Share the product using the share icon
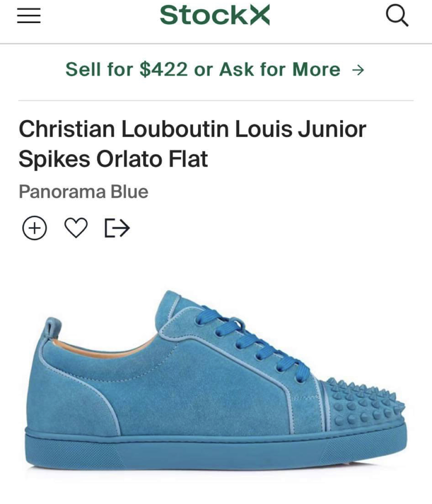 point(117,228)
